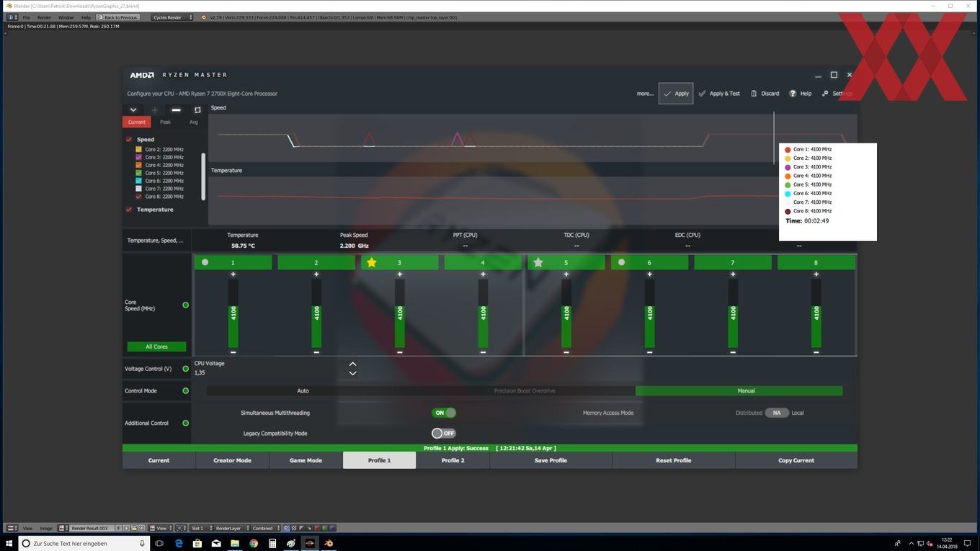Click Reset Profile

(x=673, y=460)
